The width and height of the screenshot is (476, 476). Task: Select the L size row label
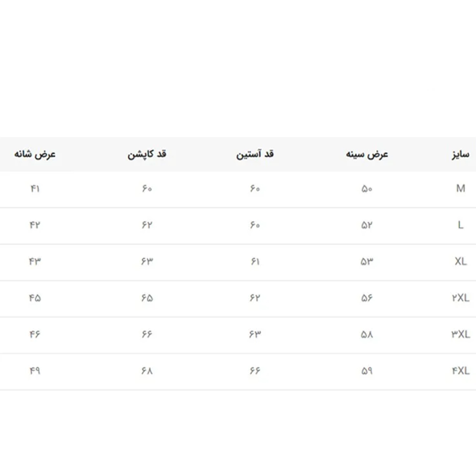point(461,225)
